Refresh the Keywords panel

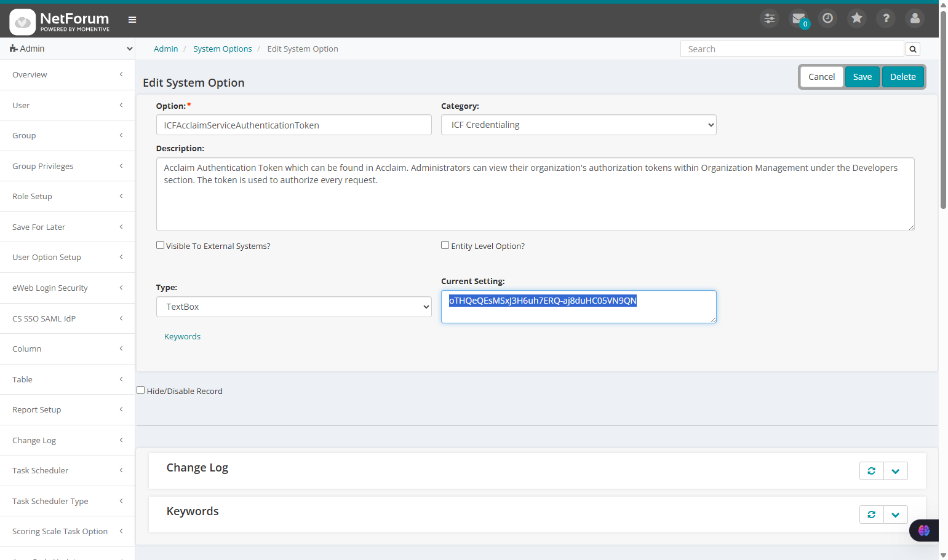(x=872, y=515)
